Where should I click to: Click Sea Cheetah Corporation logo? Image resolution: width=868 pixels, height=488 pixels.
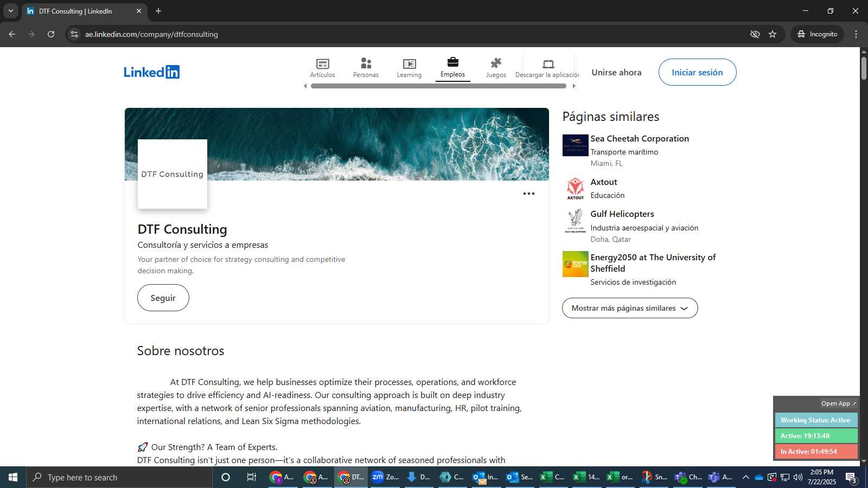[x=576, y=145]
